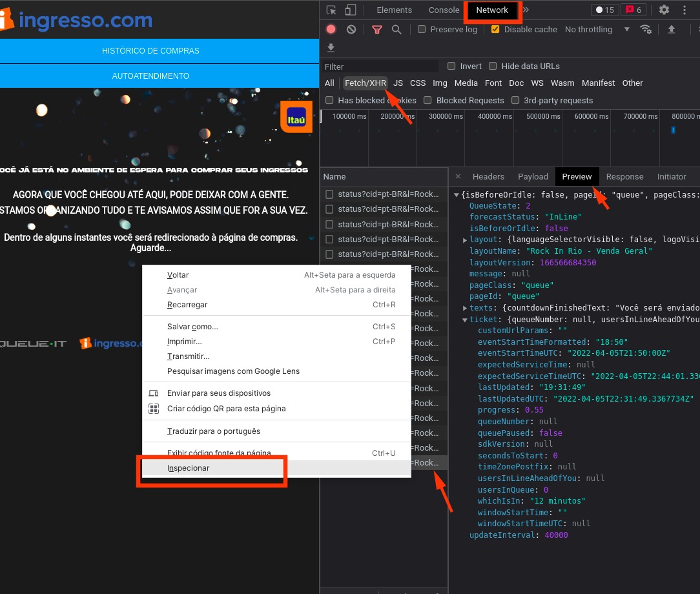This screenshot has width=700, height=594.
Task: Collapse the root JSON object in Preview
Action: [457, 195]
